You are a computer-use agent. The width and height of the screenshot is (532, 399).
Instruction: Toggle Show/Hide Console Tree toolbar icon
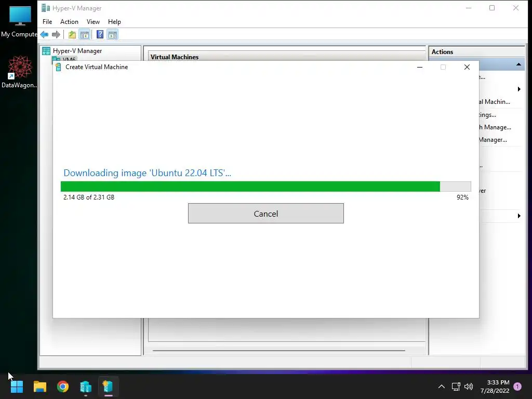pyautogui.click(x=85, y=35)
